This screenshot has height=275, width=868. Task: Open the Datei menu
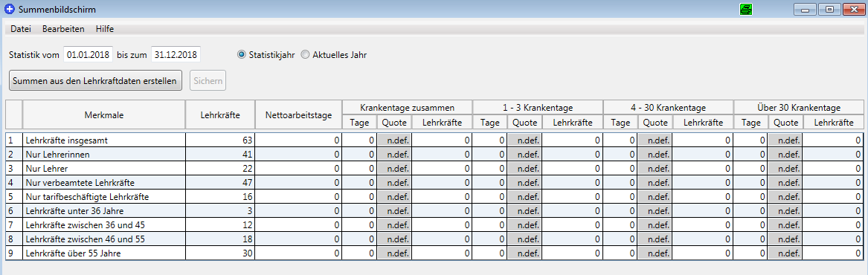coord(21,29)
